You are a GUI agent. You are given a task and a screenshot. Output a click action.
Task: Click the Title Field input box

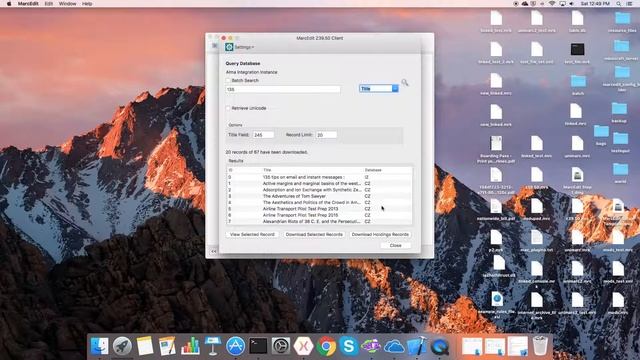coord(263,135)
